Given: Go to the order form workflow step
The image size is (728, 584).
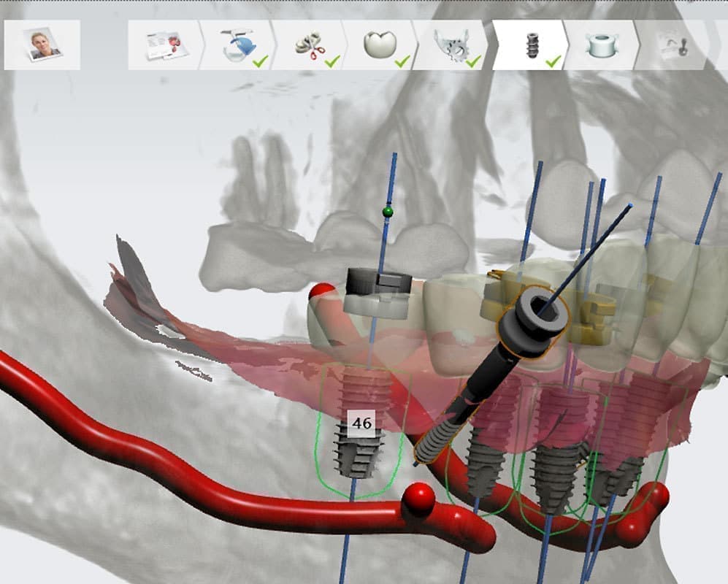Looking at the screenshot, I should tap(164, 45).
